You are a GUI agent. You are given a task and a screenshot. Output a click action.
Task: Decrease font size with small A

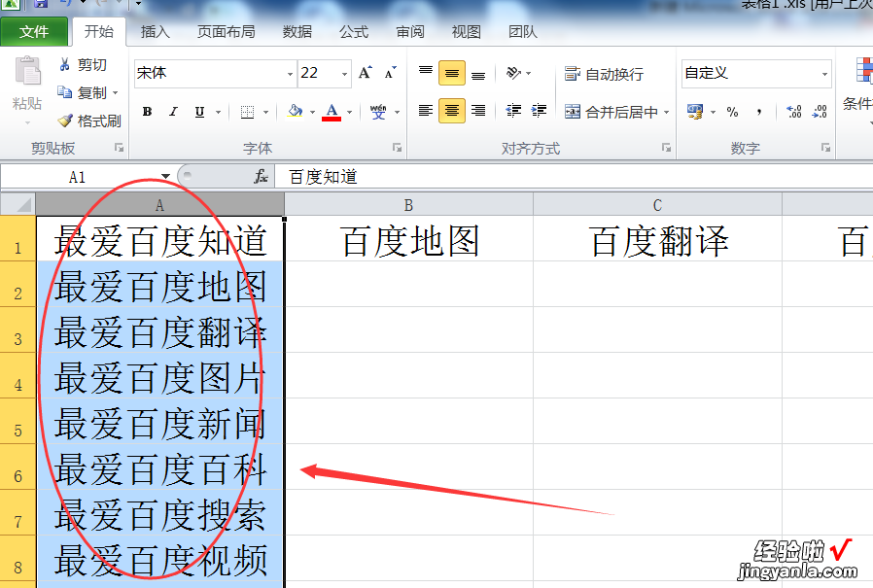click(390, 73)
